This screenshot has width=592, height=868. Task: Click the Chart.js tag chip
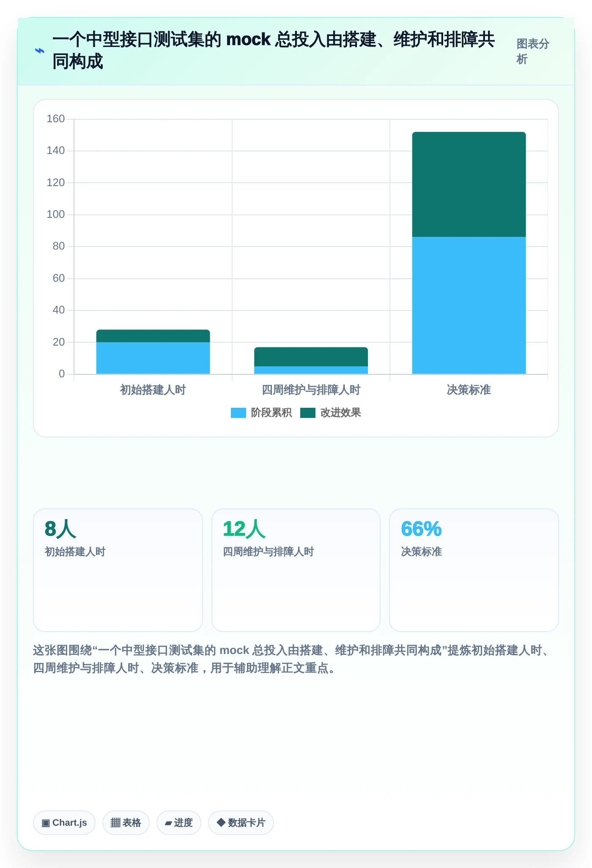[x=64, y=823]
